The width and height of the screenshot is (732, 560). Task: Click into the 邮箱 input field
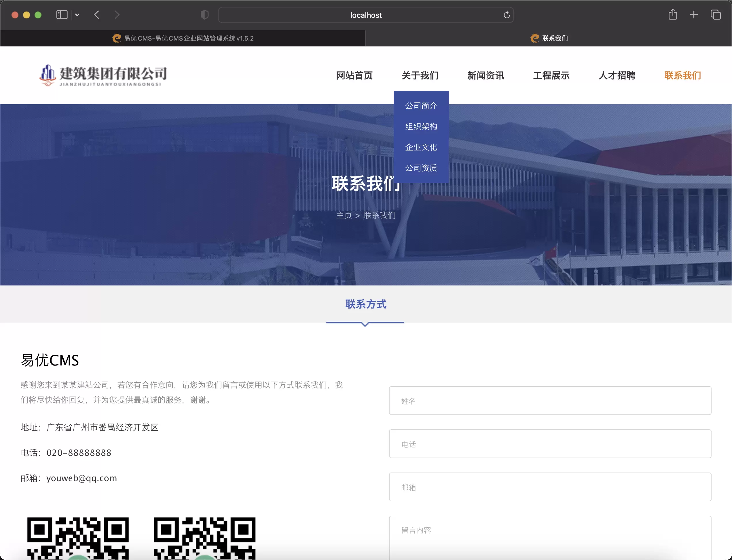[550, 487]
